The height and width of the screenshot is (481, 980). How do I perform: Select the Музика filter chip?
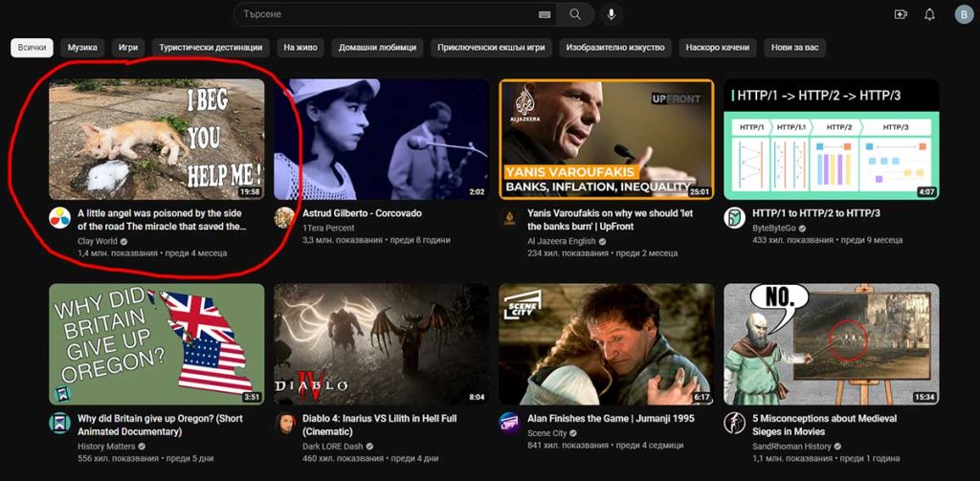coord(82,48)
